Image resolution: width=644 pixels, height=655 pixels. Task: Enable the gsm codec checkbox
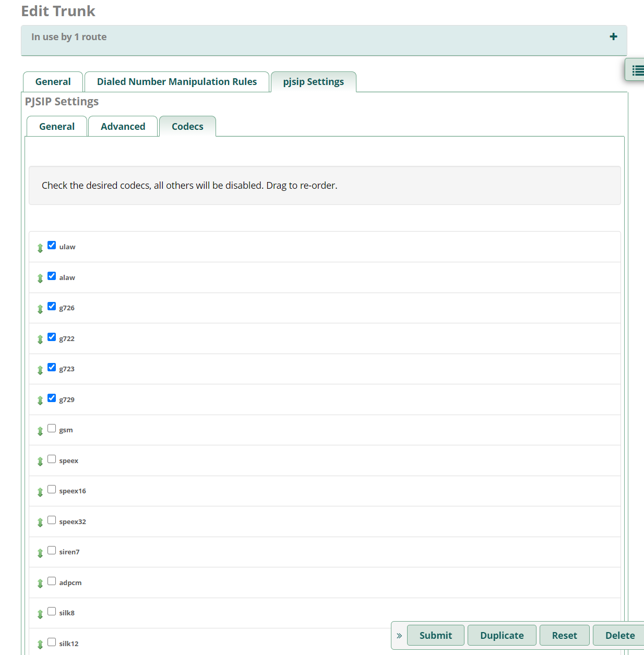(52, 428)
